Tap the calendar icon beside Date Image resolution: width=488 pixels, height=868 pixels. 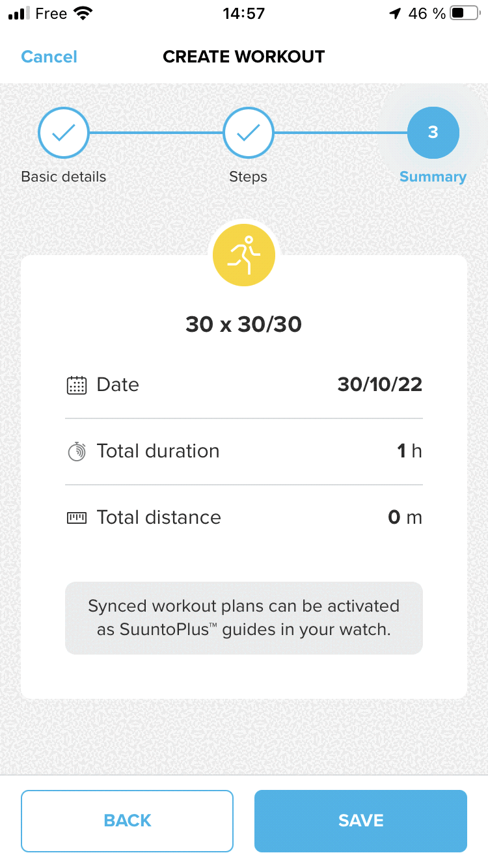coord(77,385)
